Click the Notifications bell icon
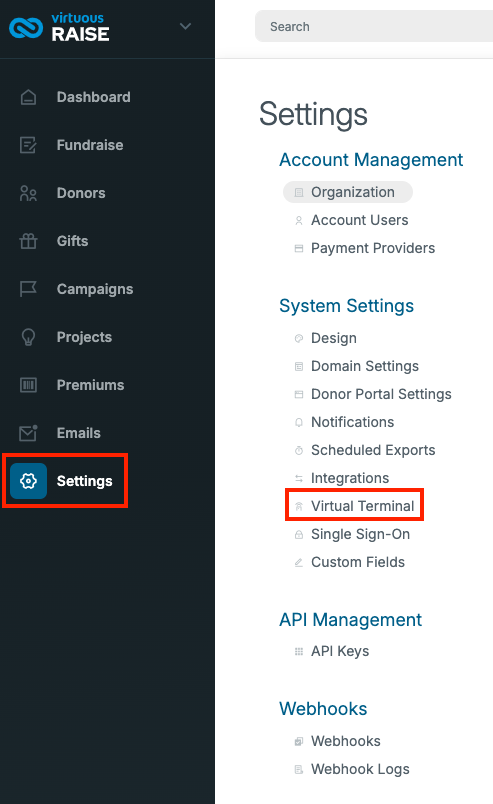Image resolution: width=493 pixels, height=804 pixels. coord(299,423)
